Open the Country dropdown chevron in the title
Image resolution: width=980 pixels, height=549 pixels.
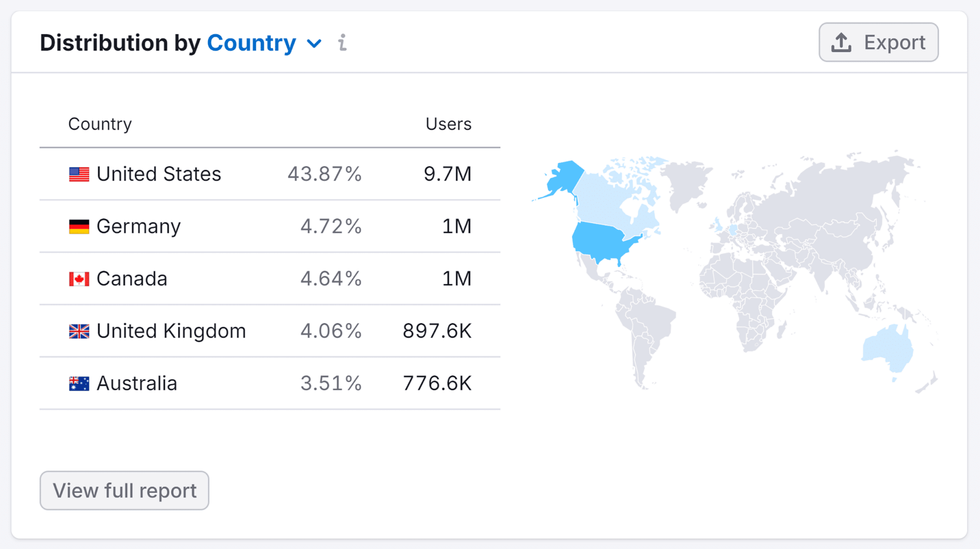[314, 44]
